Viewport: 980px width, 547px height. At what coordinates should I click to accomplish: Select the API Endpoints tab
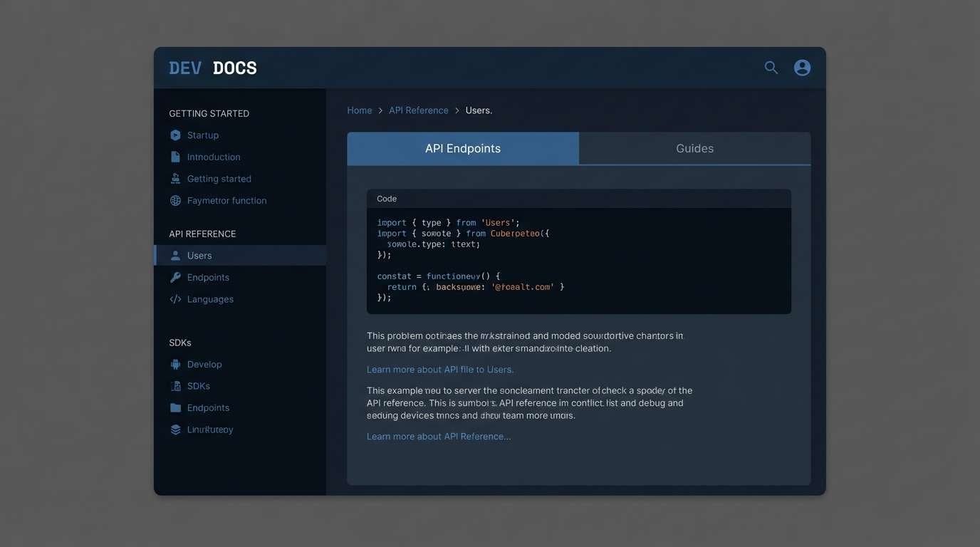pyautogui.click(x=463, y=148)
